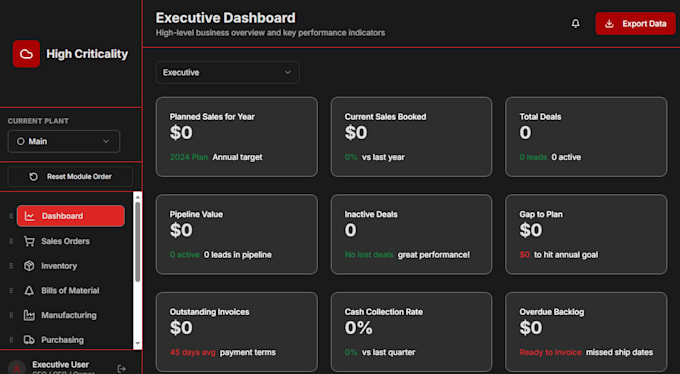Click the sidebar scrollbar thumb
The width and height of the screenshot is (680, 374).
(137, 242)
